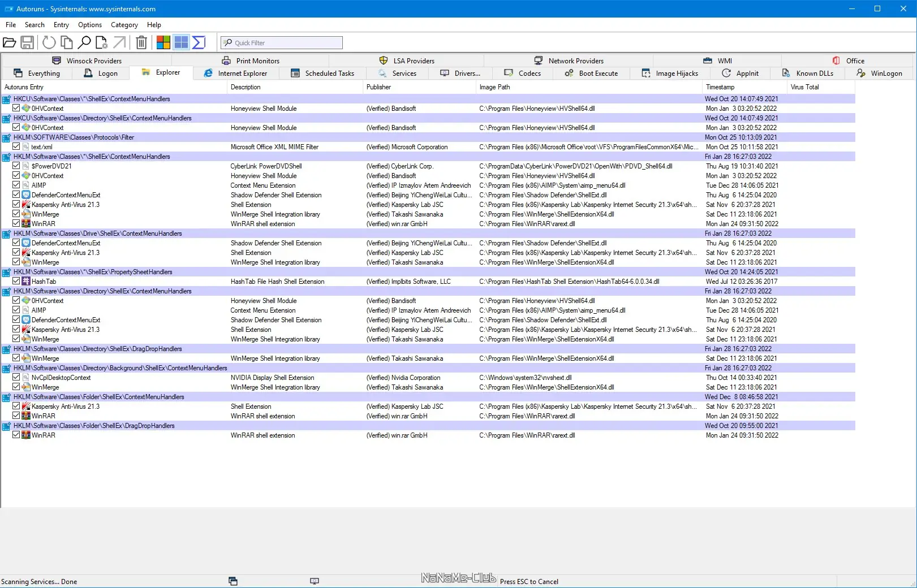This screenshot has height=588, width=917.
Task: Open the File menu
Action: pyautogui.click(x=11, y=25)
